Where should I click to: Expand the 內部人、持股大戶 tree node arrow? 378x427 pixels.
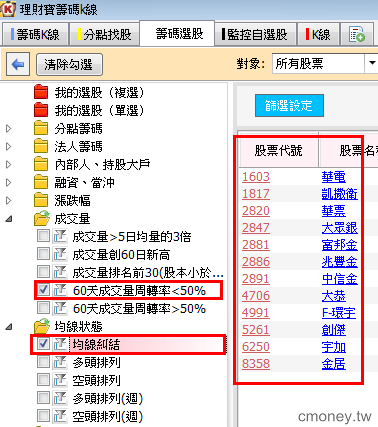(x=9, y=164)
